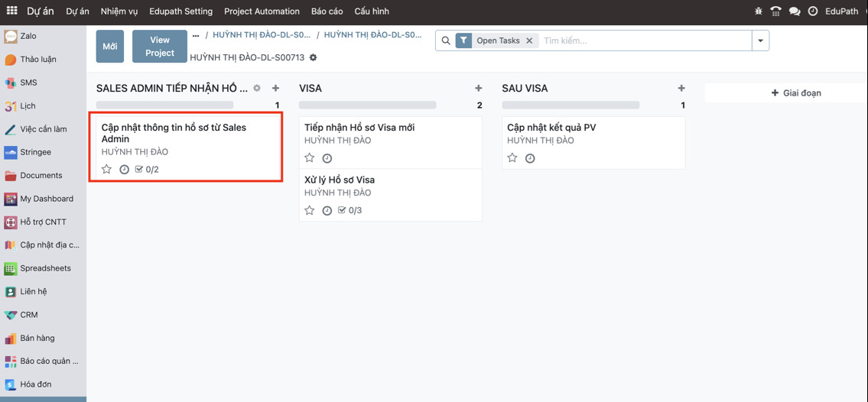Open activities clock icon in top bar
The height and width of the screenshot is (402, 868).
click(x=813, y=11)
